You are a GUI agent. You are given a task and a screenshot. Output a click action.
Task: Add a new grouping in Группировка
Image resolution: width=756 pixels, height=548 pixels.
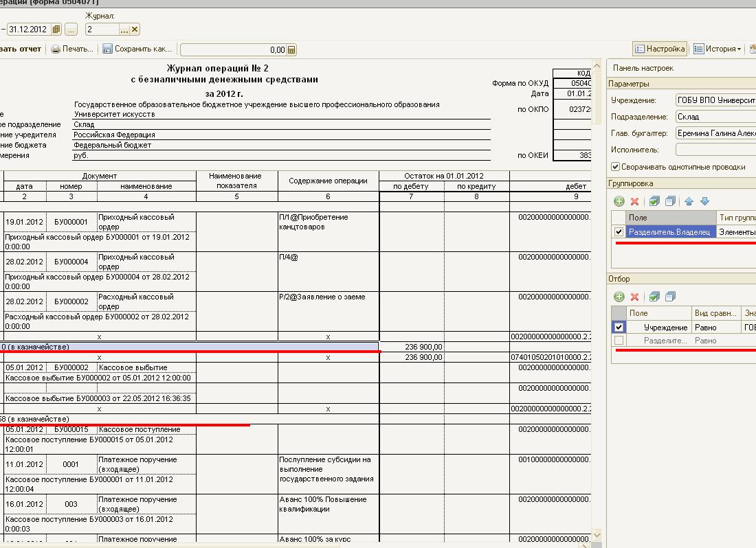coord(619,201)
